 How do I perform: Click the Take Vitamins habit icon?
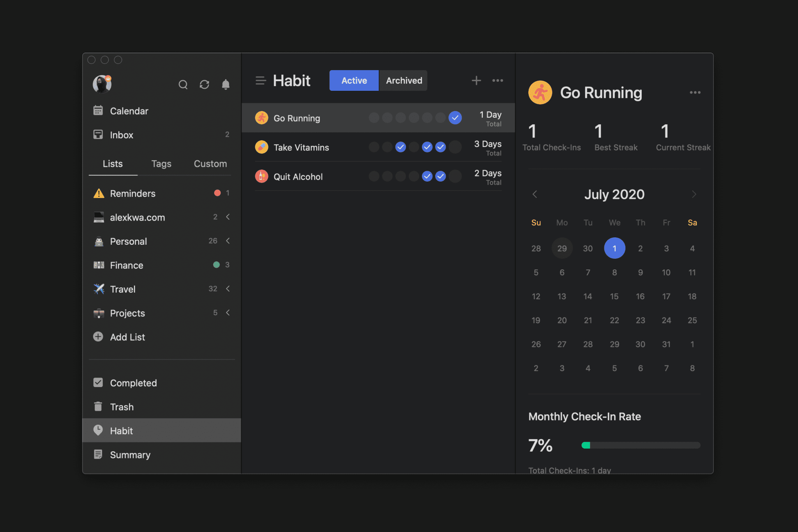tap(262, 147)
